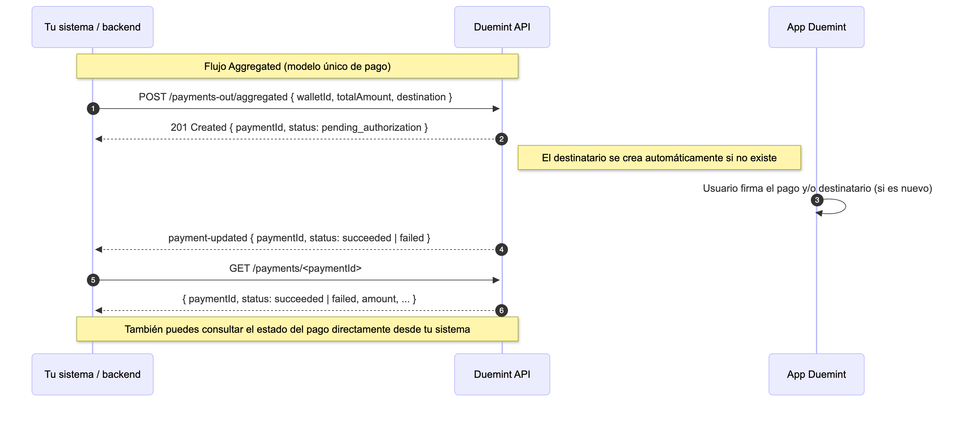This screenshot has width=980, height=421.
Task: Click the "El destinatario se crea automáticamente" note
Action: click(x=659, y=157)
